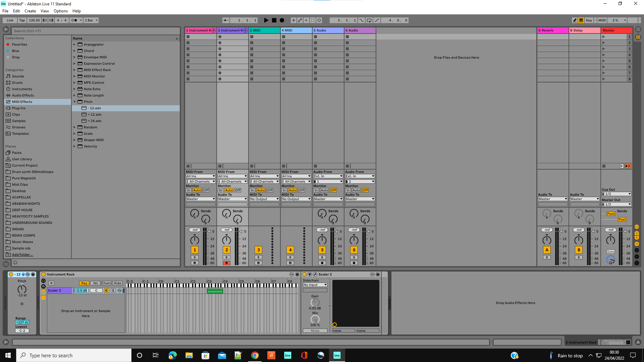Image resolution: width=644 pixels, height=362 pixels.
Task: Open the Create menu
Action: [x=30, y=11]
